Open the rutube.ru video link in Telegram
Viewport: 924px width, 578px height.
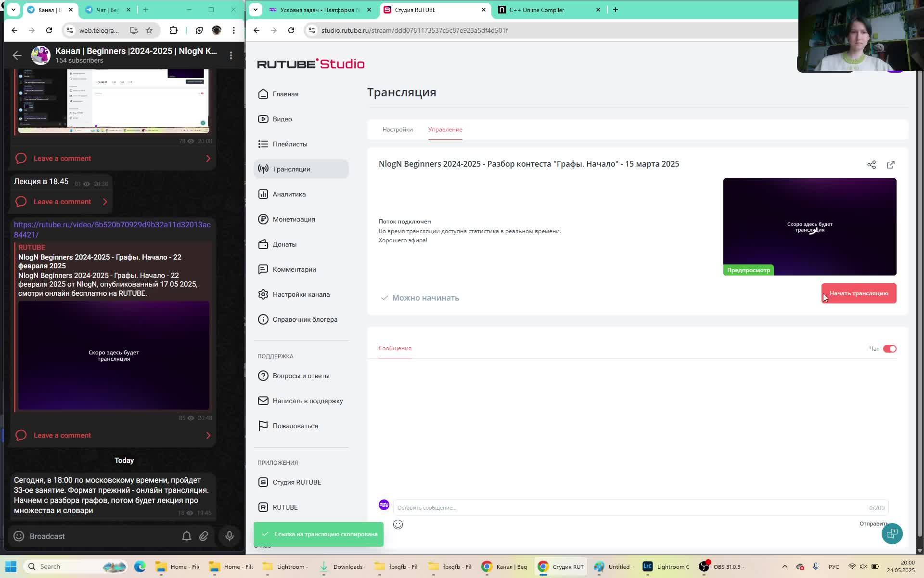point(112,225)
